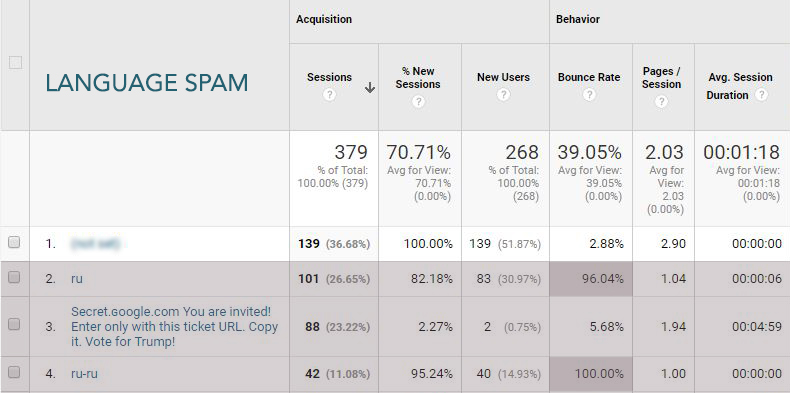Click the help icon under Sessions header

[329, 95]
